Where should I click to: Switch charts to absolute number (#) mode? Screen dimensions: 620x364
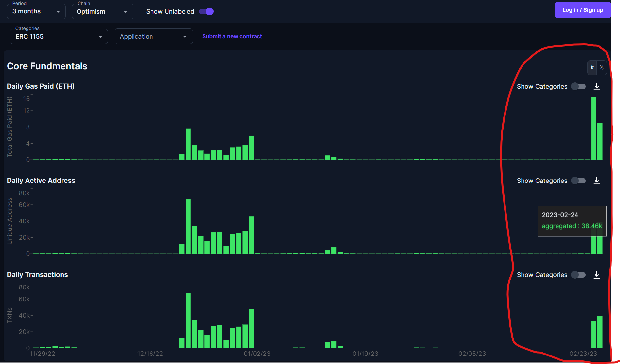tap(592, 68)
